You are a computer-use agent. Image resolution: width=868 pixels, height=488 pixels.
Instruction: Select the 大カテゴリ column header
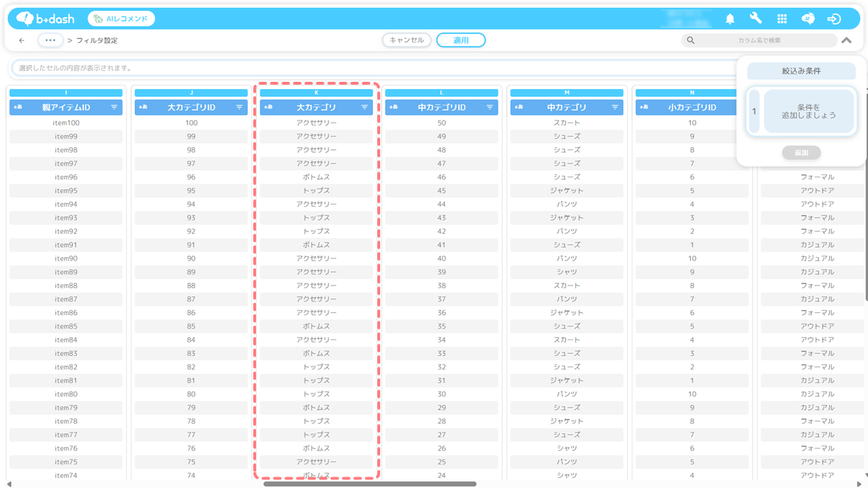[x=316, y=108]
